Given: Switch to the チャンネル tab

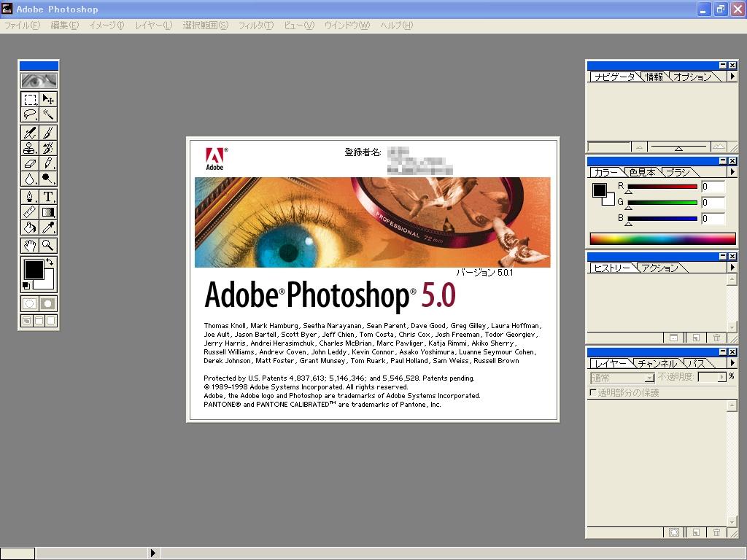Looking at the screenshot, I should [x=657, y=363].
